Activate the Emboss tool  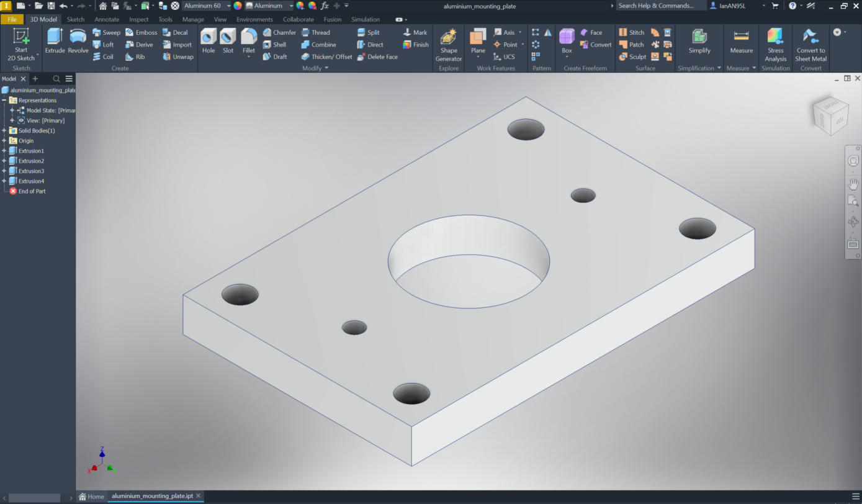[141, 32]
